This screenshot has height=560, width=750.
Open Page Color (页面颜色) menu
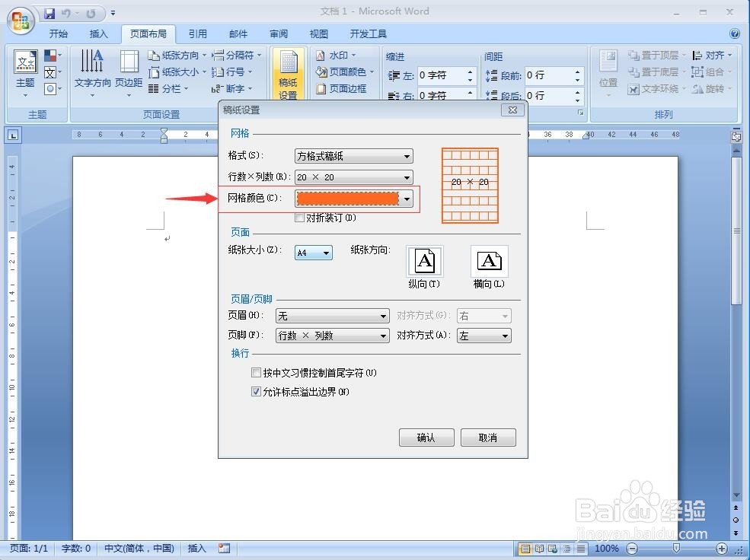tap(344, 72)
